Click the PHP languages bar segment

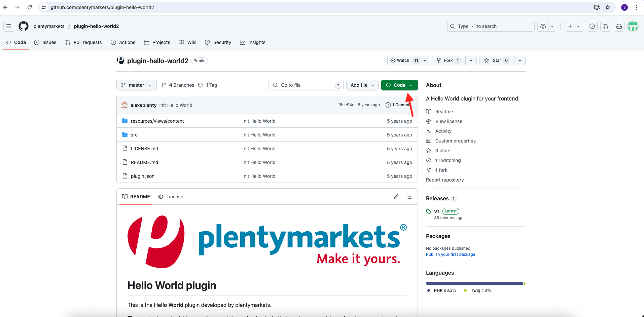474,283
